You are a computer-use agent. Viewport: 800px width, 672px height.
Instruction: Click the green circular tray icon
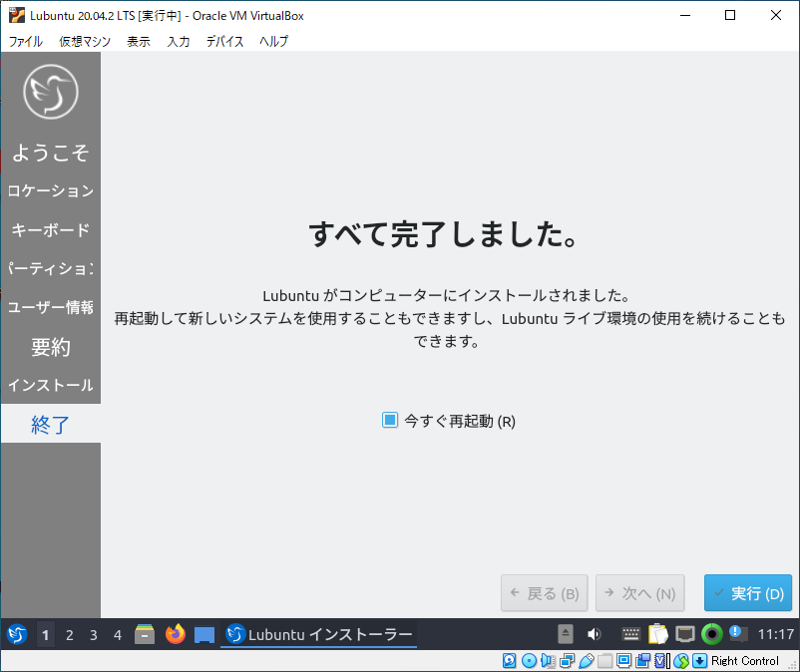tap(712, 634)
